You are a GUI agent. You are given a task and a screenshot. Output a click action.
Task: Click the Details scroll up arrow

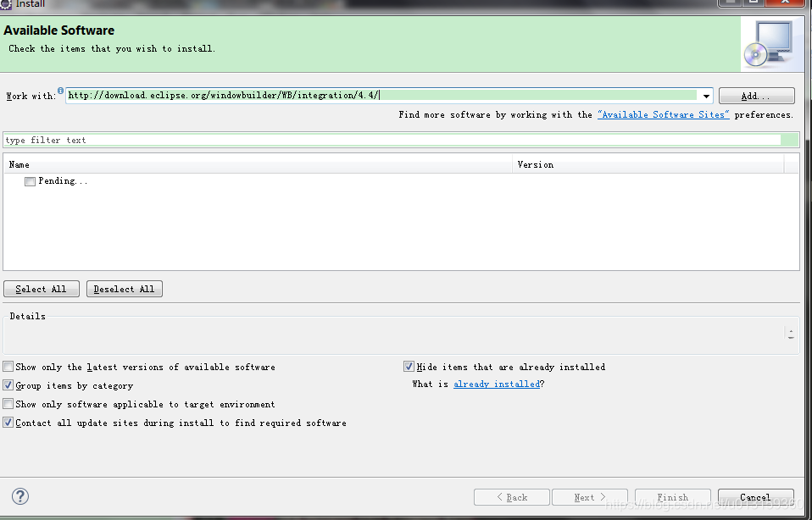click(791, 331)
